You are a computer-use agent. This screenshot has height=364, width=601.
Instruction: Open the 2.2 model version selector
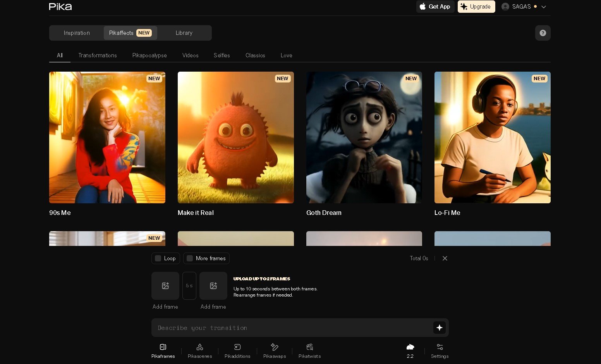click(410, 350)
